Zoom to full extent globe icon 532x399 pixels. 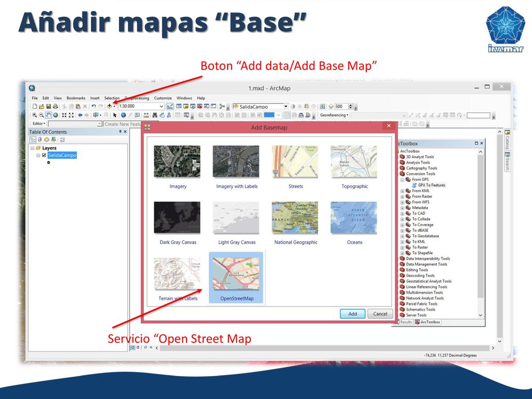pyautogui.click(x=55, y=115)
